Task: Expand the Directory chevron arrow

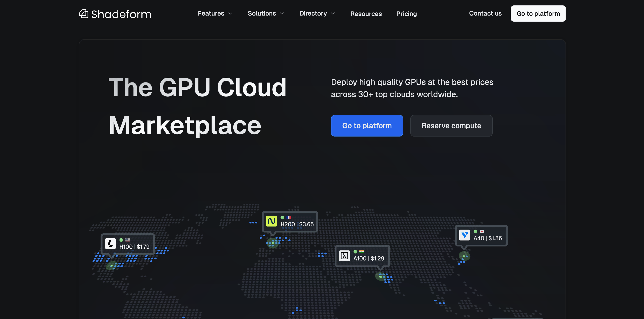Action: point(333,14)
